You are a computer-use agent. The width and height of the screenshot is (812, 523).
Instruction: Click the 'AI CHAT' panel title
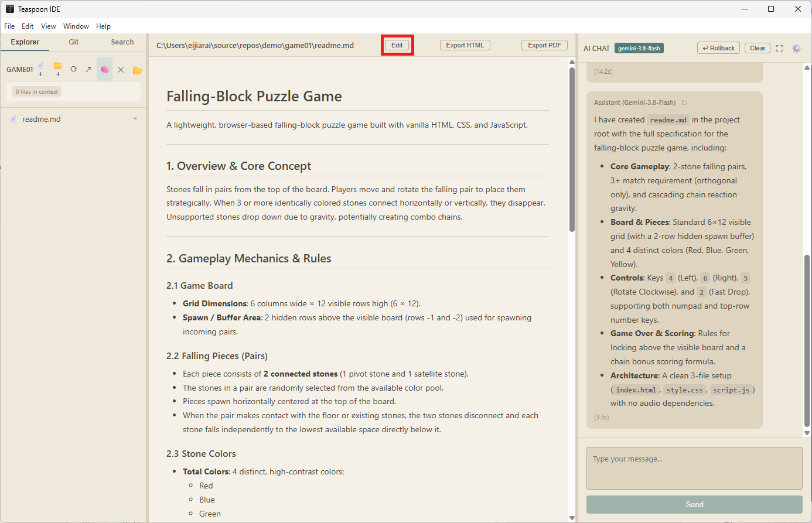pos(596,49)
